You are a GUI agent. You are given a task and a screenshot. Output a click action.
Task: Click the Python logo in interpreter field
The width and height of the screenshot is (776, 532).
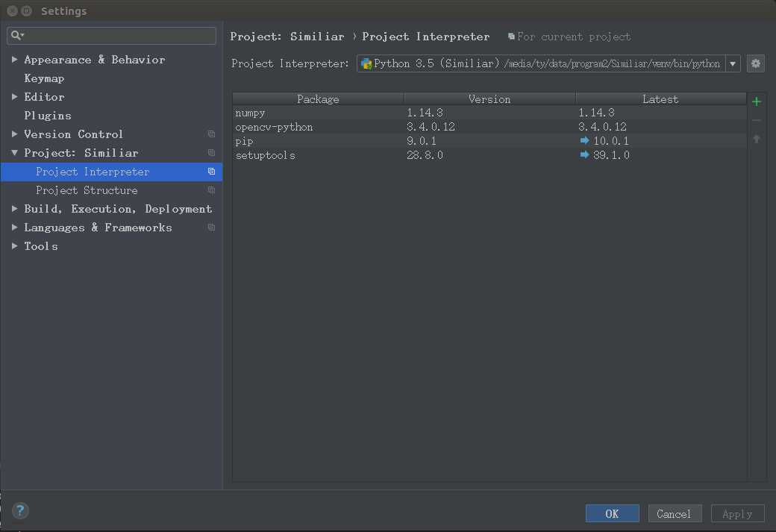(366, 63)
